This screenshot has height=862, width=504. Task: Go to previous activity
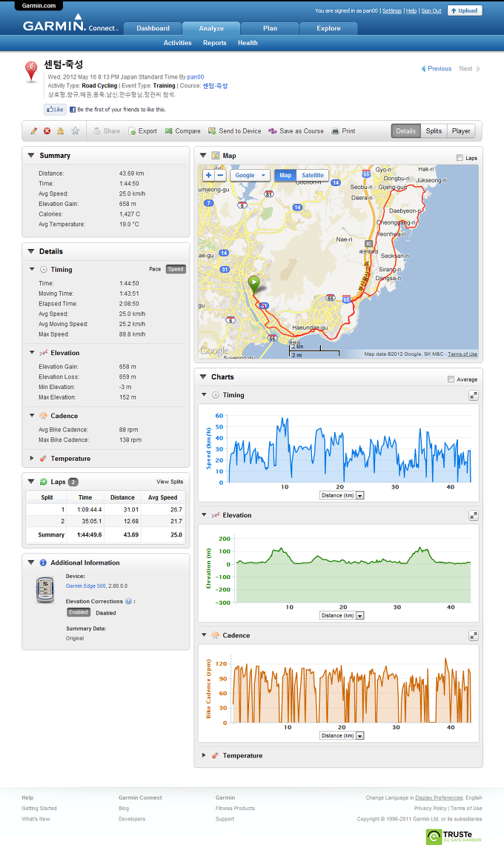coord(437,69)
